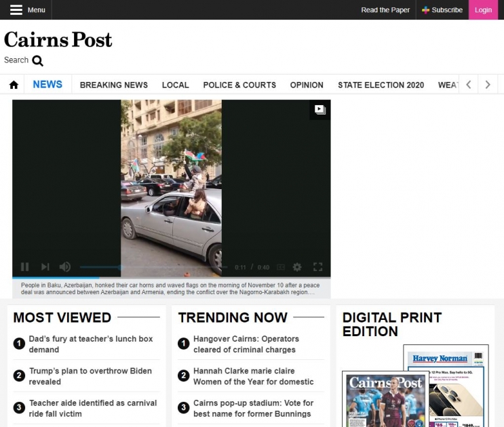Click the Search label
The image size is (504, 427).
(16, 60)
